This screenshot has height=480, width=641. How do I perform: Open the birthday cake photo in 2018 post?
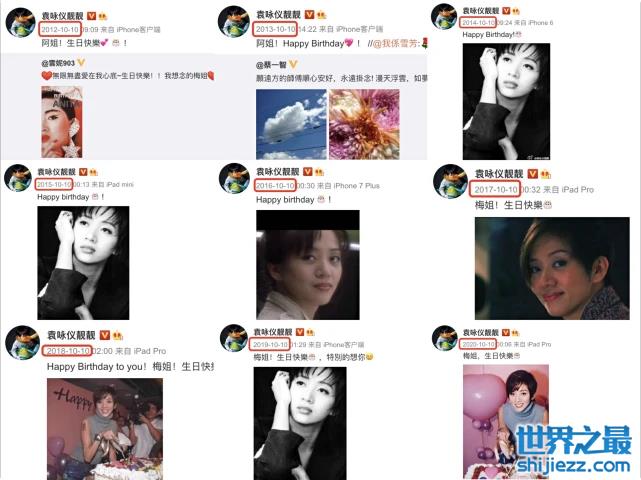(x=105, y=429)
